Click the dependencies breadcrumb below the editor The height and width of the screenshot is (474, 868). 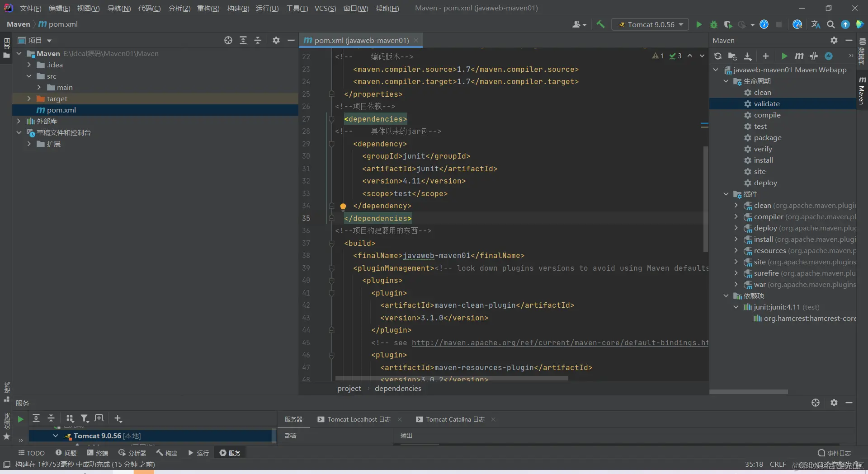(397, 388)
